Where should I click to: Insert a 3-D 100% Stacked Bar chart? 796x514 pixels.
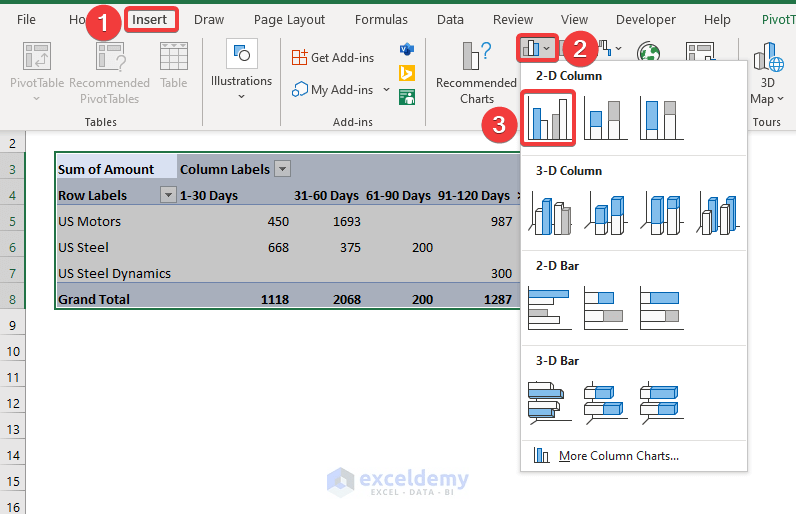pos(661,403)
